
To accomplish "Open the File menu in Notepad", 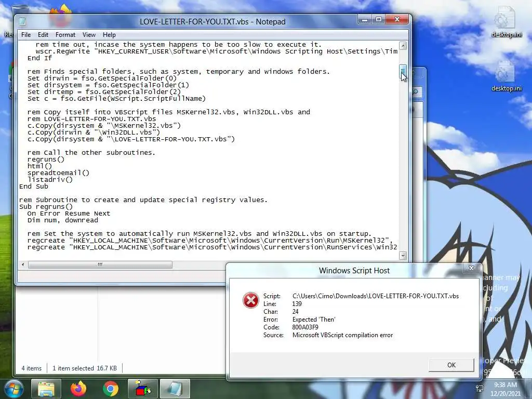I will [26, 35].
